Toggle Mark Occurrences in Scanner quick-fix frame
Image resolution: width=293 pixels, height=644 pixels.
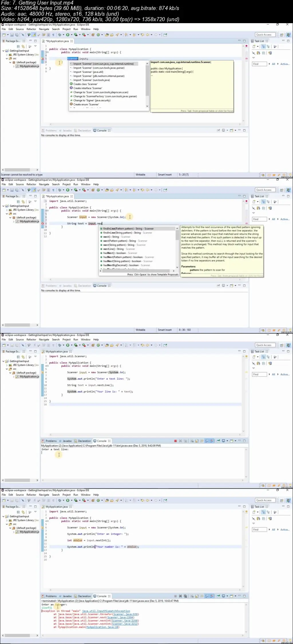[34, 35]
